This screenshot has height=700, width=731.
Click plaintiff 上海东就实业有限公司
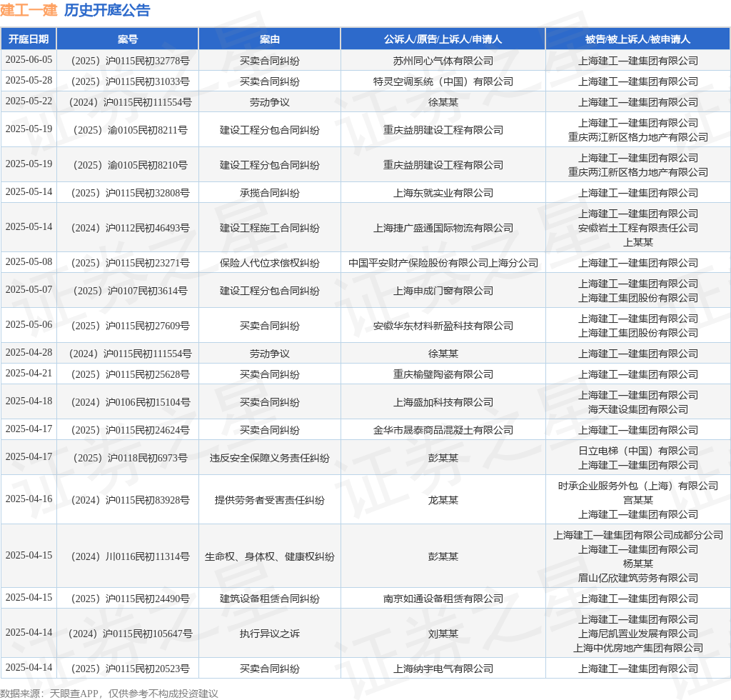443,193
